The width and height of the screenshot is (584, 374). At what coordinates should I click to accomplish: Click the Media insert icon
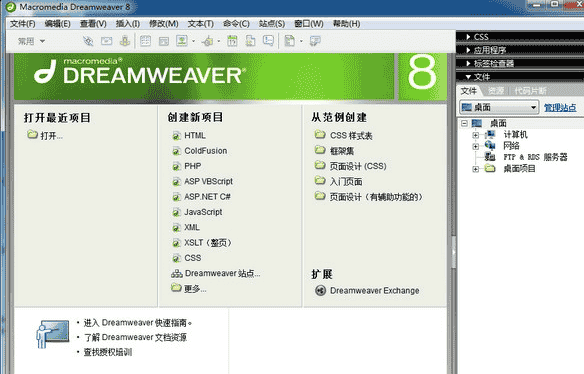pyautogui.click(x=208, y=41)
